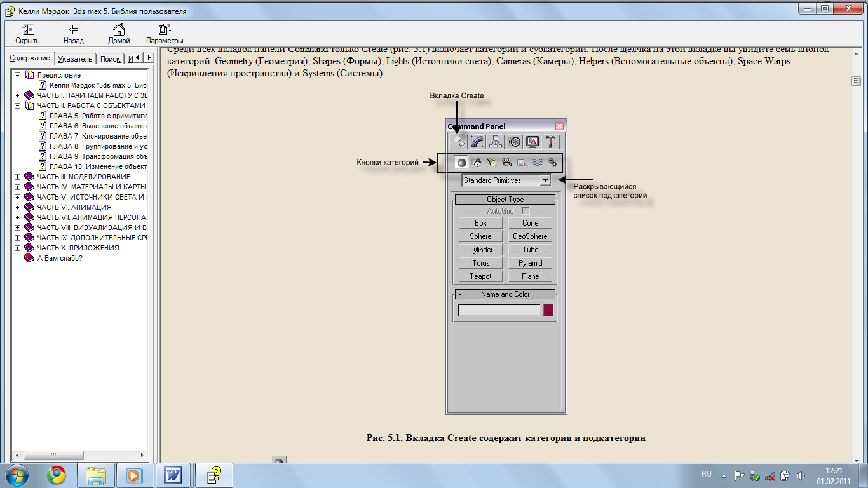Switch to the Поиск tab
Image resolution: width=868 pixels, height=488 pixels.
point(110,59)
